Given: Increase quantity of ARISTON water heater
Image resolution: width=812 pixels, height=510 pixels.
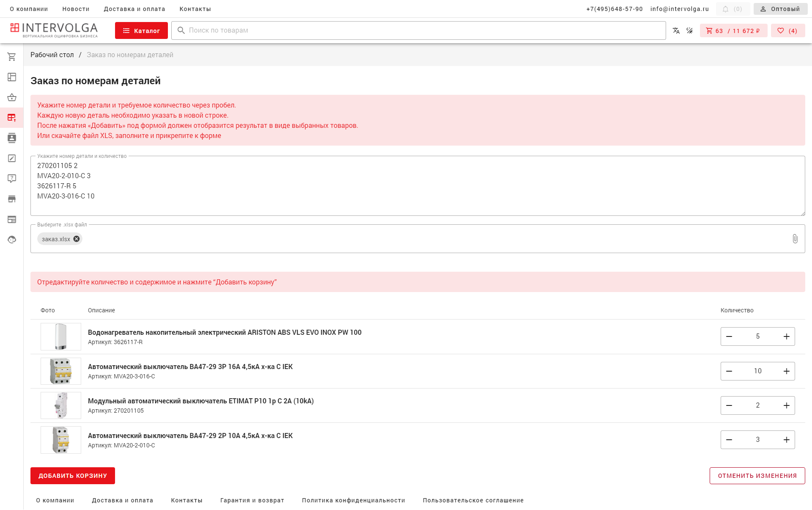Looking at the screenshot, I should coord(786,336).
